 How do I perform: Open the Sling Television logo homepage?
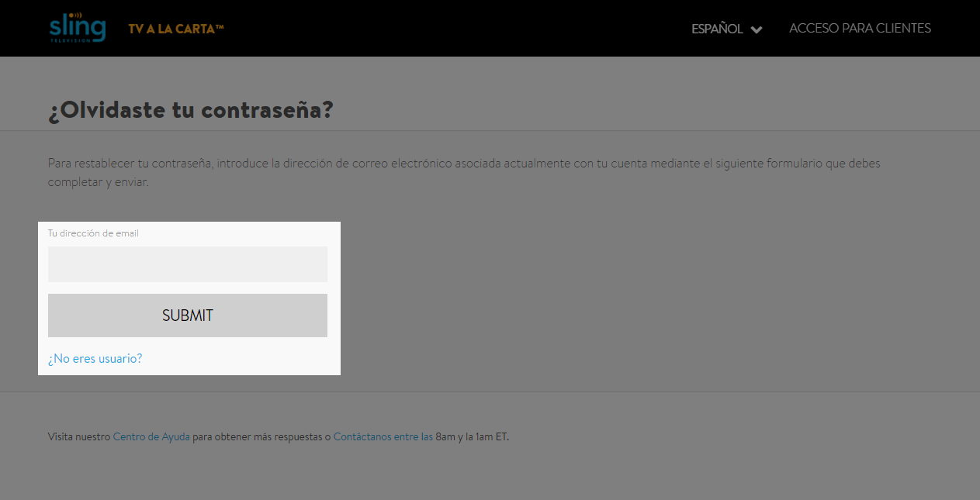(x=78, y=27)
